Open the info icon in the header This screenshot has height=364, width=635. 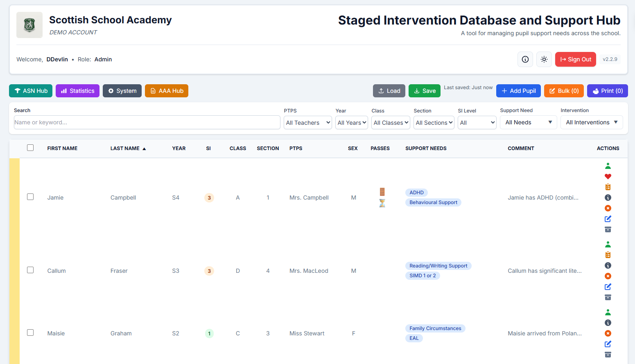point(525,59)
